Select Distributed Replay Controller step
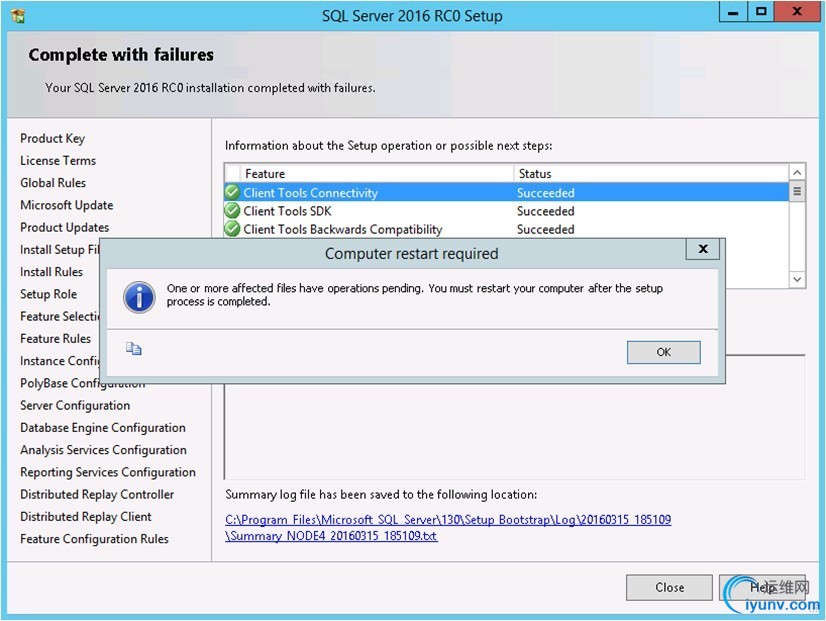826x621 pixels. coord(97,495)
